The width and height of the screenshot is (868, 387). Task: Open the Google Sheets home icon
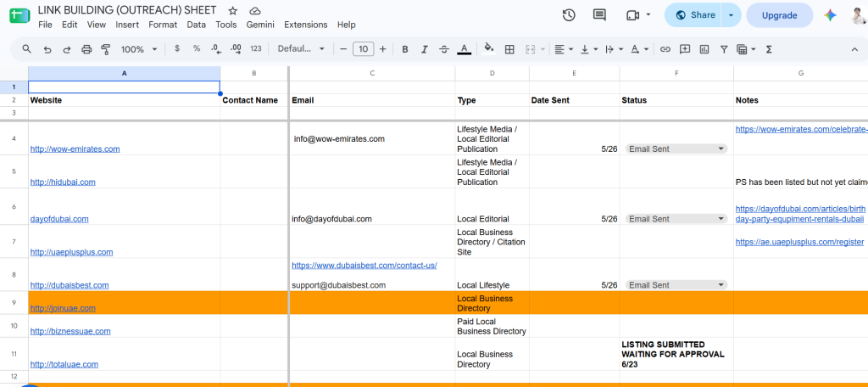(x=20, y=15)
